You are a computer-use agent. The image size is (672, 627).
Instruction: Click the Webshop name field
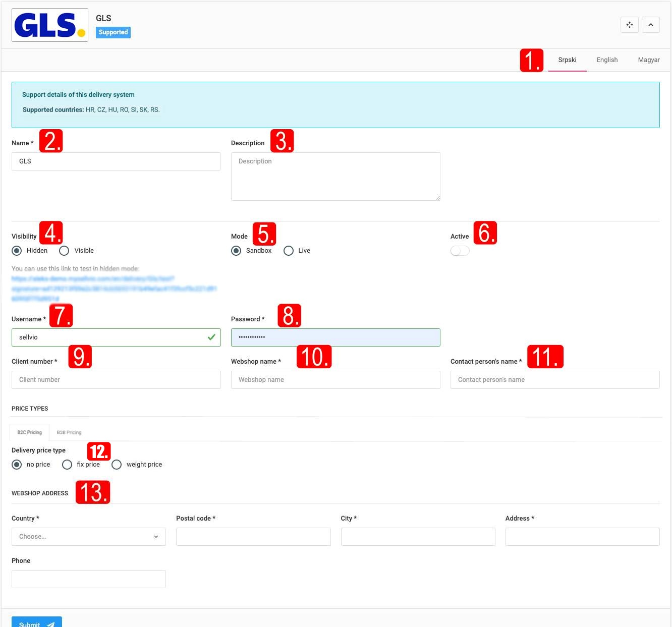click(x=335, y=380)
